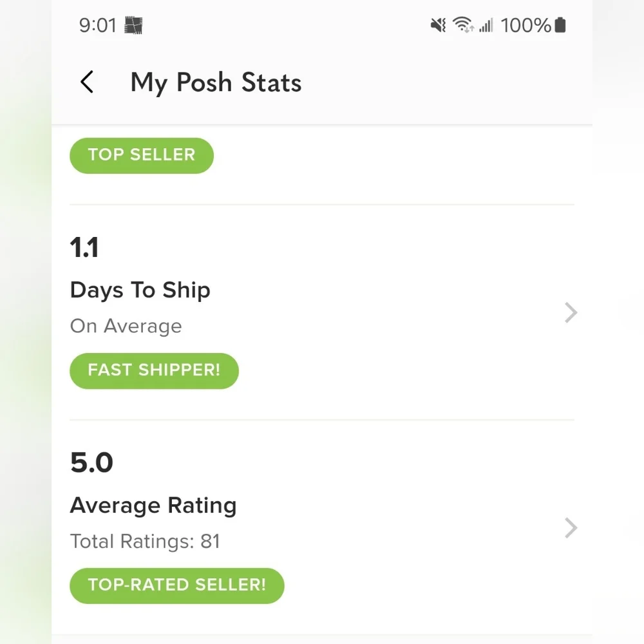The width and height of the screenshot is (644, 644).
Task: Open Average Rating details chevron
Action: 571,528
